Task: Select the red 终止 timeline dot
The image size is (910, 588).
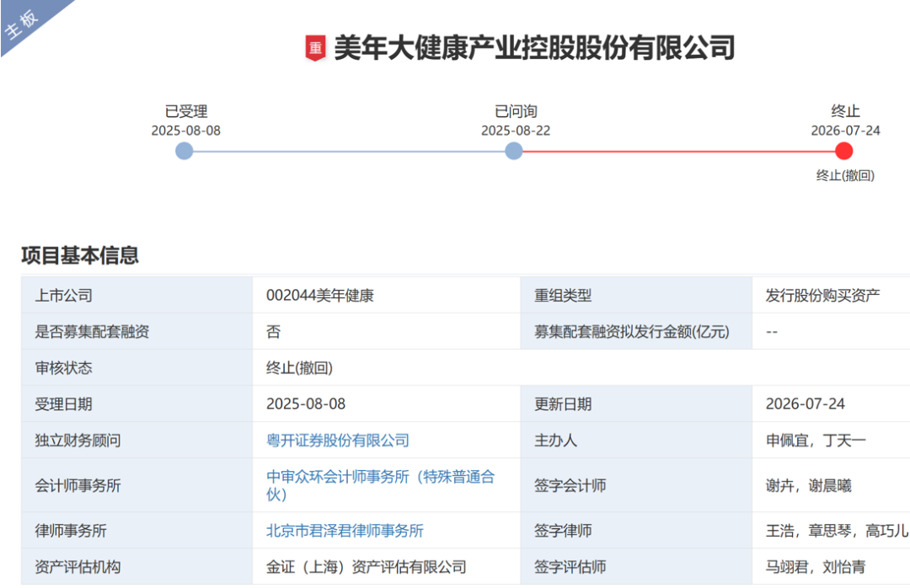Action: 843,152
